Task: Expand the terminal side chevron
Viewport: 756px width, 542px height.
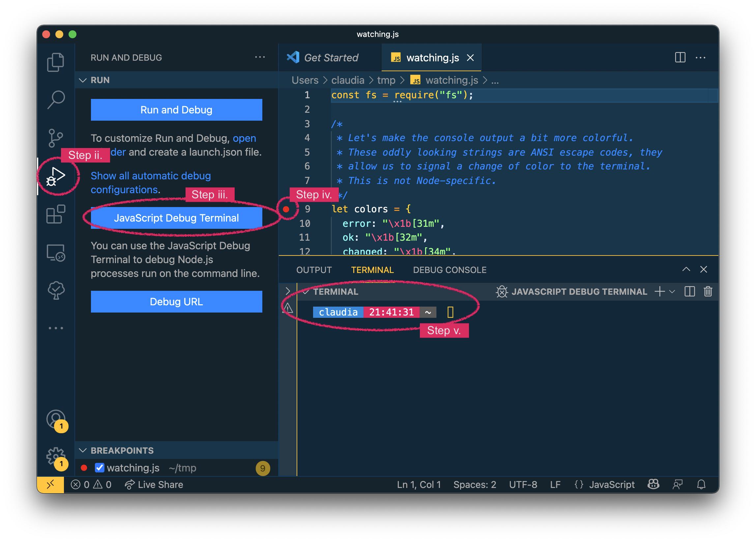Action: click(x=288, y=291)
